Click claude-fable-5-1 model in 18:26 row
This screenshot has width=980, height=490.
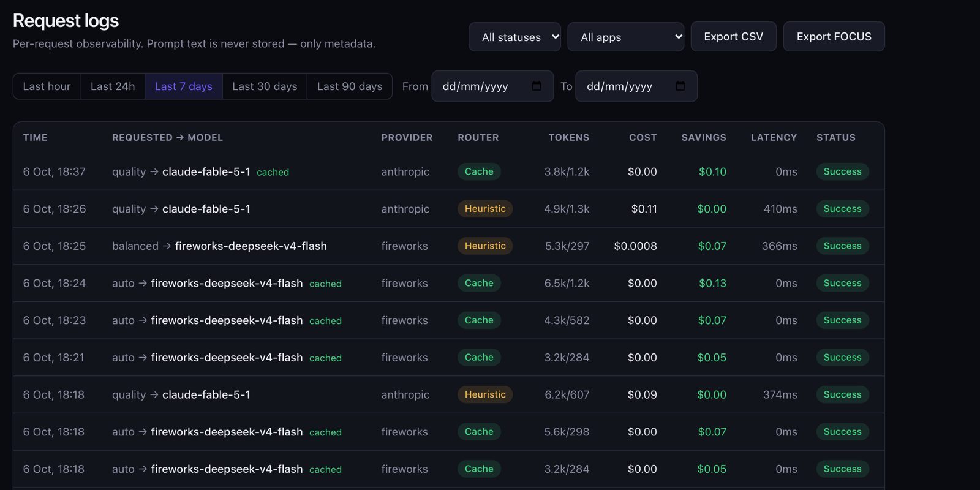(x=206, y=209)
